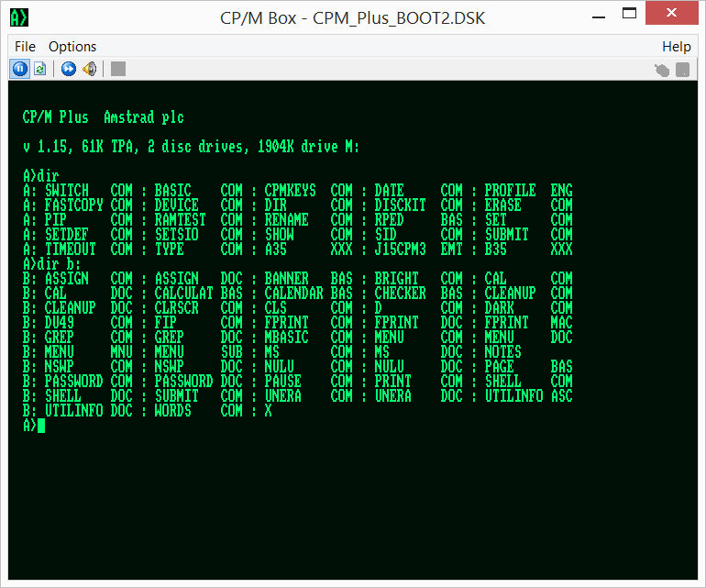This screenshot has width=706, height=588.
Task: Click the BRIGHT file entry
Action: click(x=397, y=278)
